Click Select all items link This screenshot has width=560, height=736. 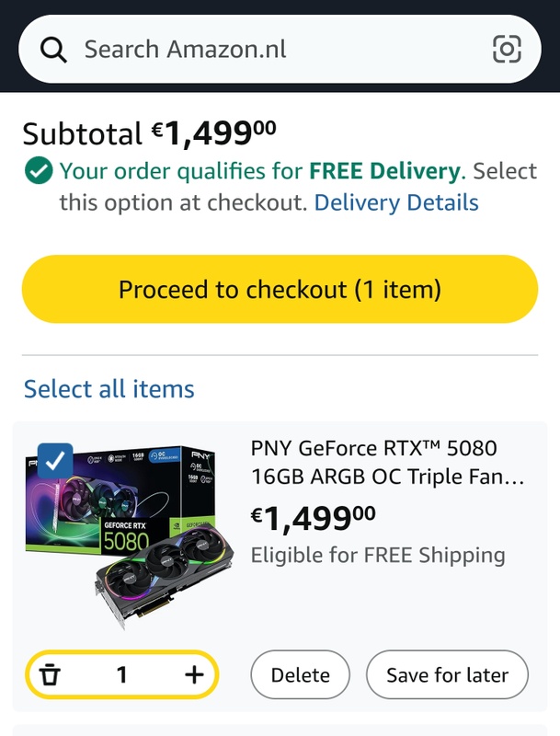pos(109,388)
